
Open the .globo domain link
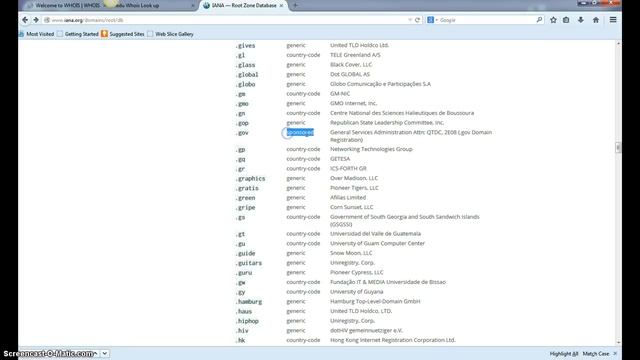click(x=245, y=84)
